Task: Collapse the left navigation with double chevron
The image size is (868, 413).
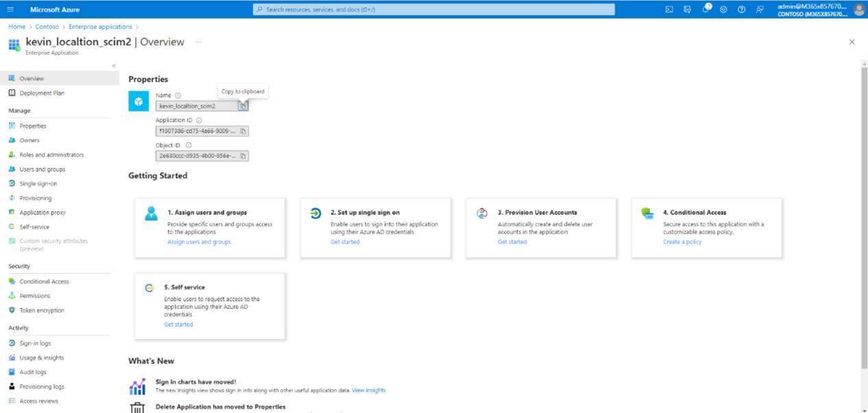Action: point(114,66)
